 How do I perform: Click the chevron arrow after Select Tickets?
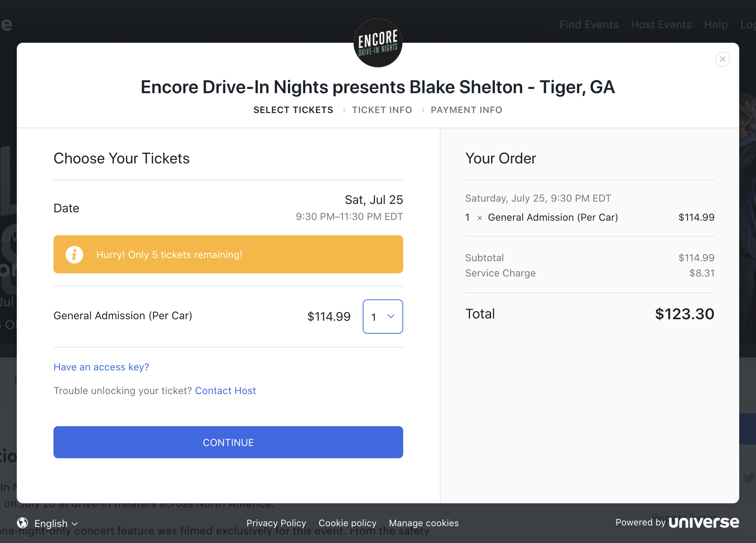tap(344, 110)
